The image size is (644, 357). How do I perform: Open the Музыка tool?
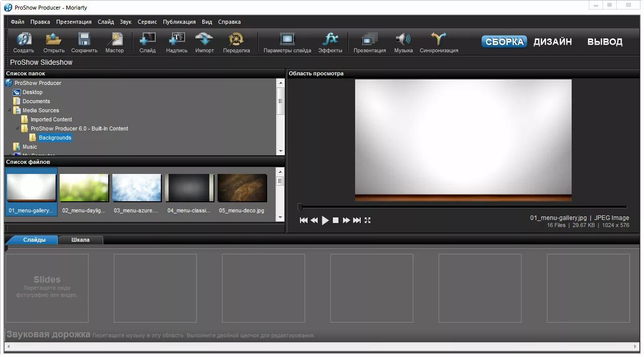tap(403, 39)
